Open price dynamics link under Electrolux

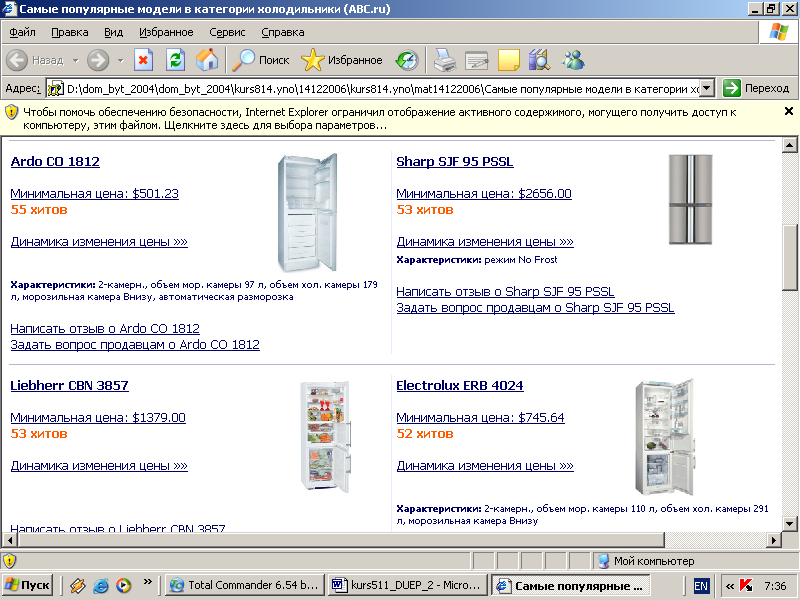485,465
